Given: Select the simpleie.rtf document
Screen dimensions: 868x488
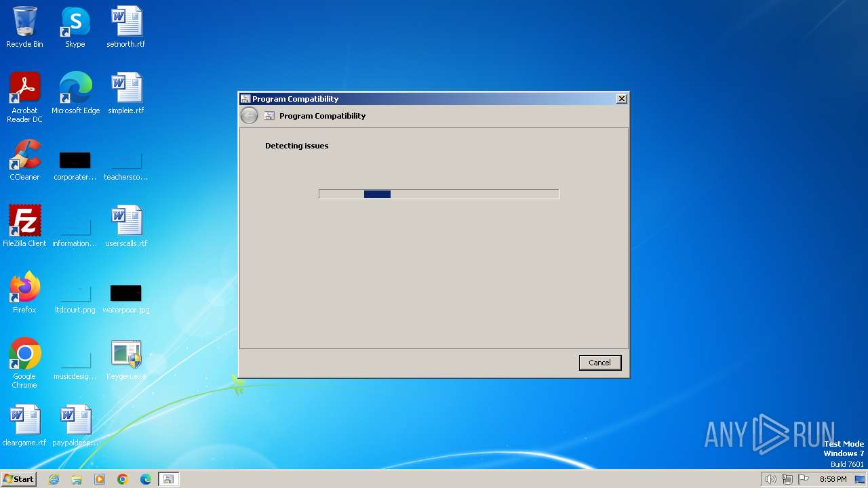Looking at the screenshot, I should (x=126, y=94).
